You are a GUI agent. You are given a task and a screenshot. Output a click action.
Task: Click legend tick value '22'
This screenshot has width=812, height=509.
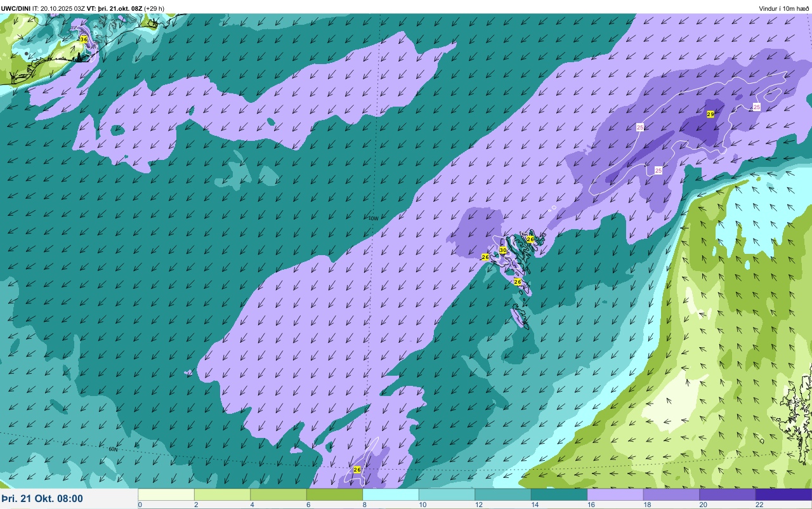coord(759,505)
